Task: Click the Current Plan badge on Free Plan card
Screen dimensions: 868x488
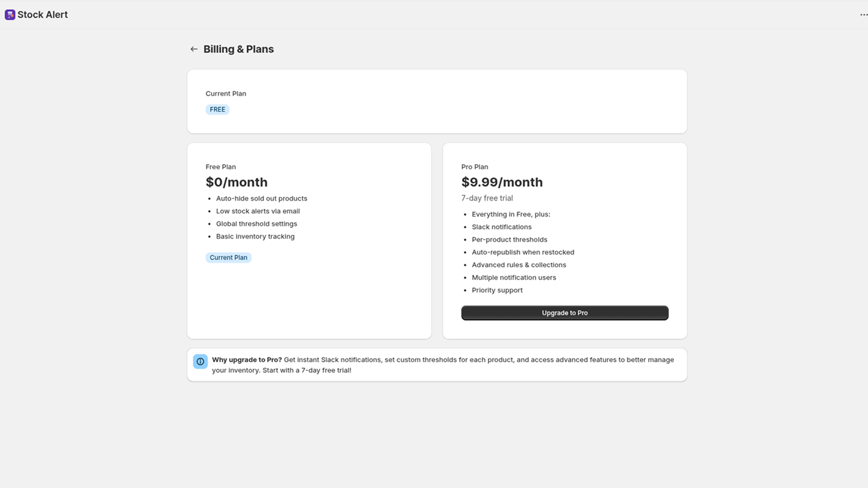Action: pyautogui.click(x=228, y=257)
